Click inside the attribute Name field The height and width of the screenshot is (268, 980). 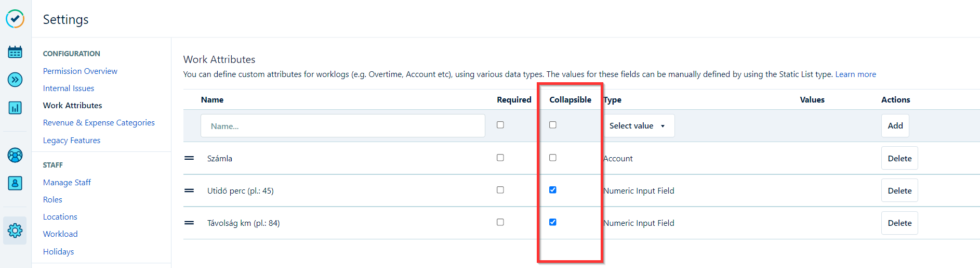click(342, 126)
